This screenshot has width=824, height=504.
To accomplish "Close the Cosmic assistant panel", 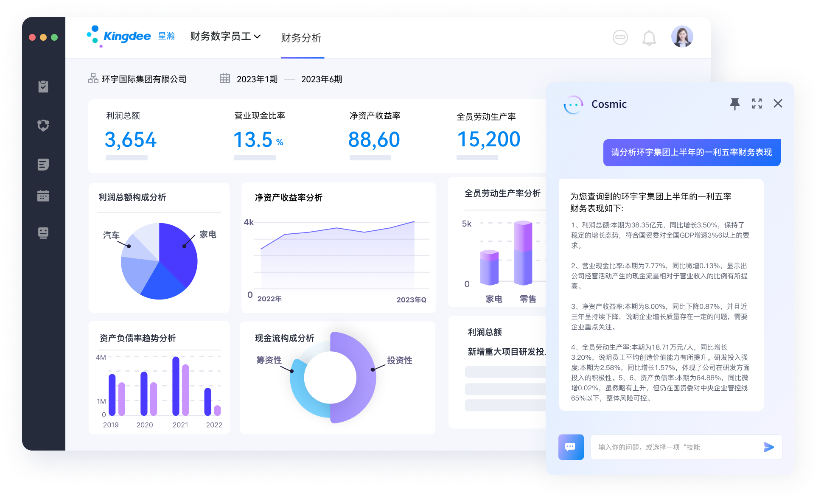I will pos(778,104).
